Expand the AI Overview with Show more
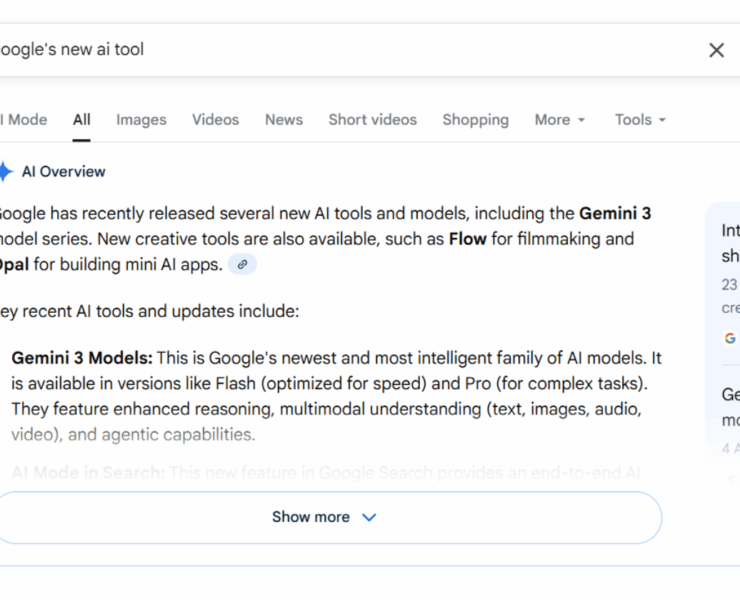740x600 pixels. click(x=325, y=517)
